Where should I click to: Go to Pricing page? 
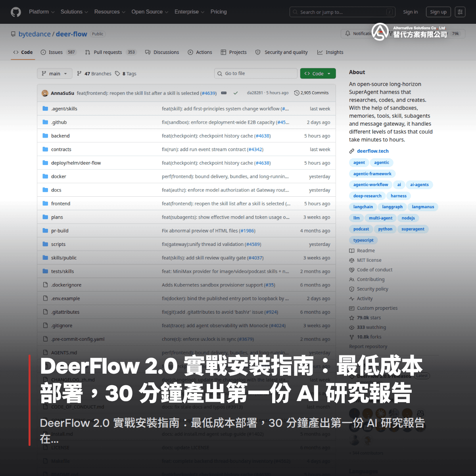click(x=219, y=12)
